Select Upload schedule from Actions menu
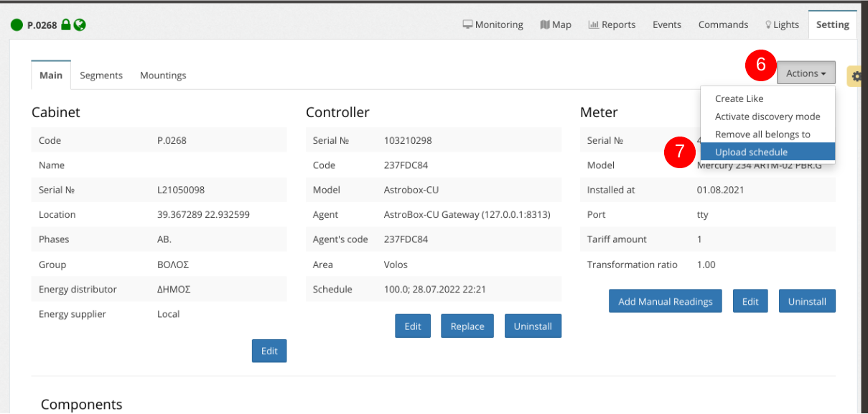 coord(751,152)
